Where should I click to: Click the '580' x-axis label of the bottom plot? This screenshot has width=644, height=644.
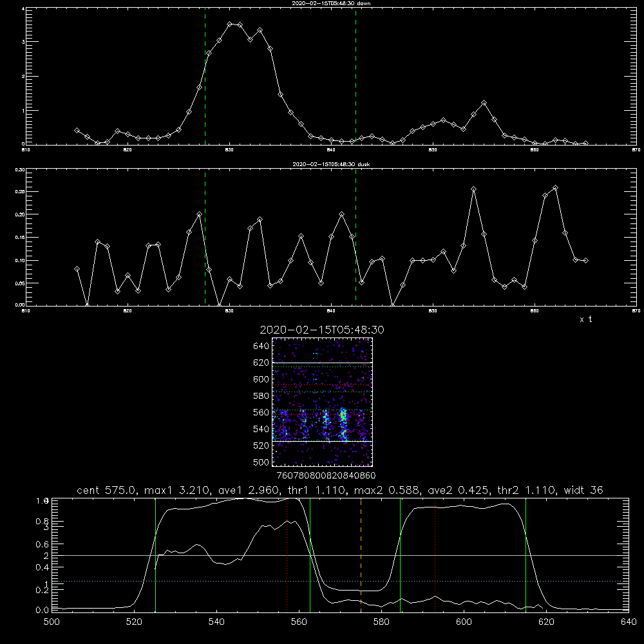click(x=381, y=622)
